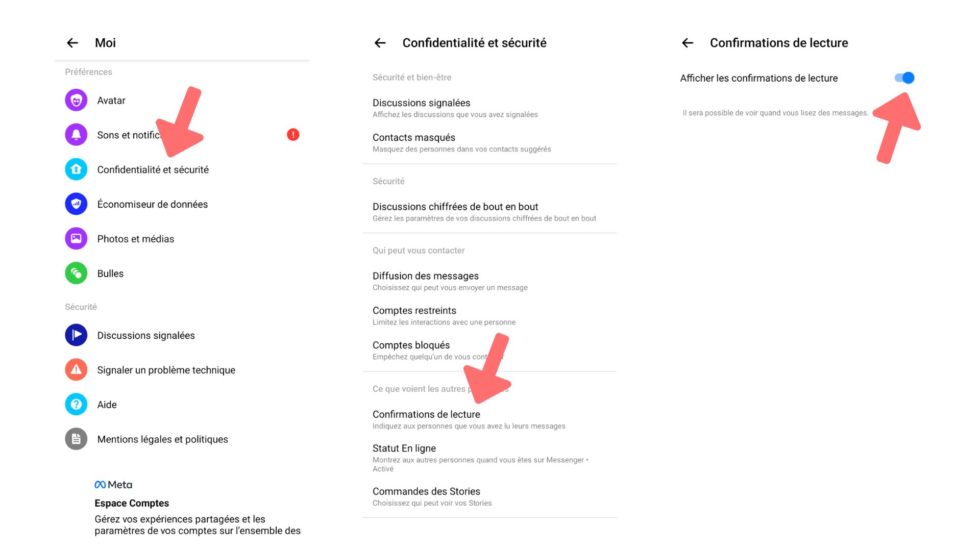Select the orange warning icon for technical problem
980x551 pixels.
[76, 370]
